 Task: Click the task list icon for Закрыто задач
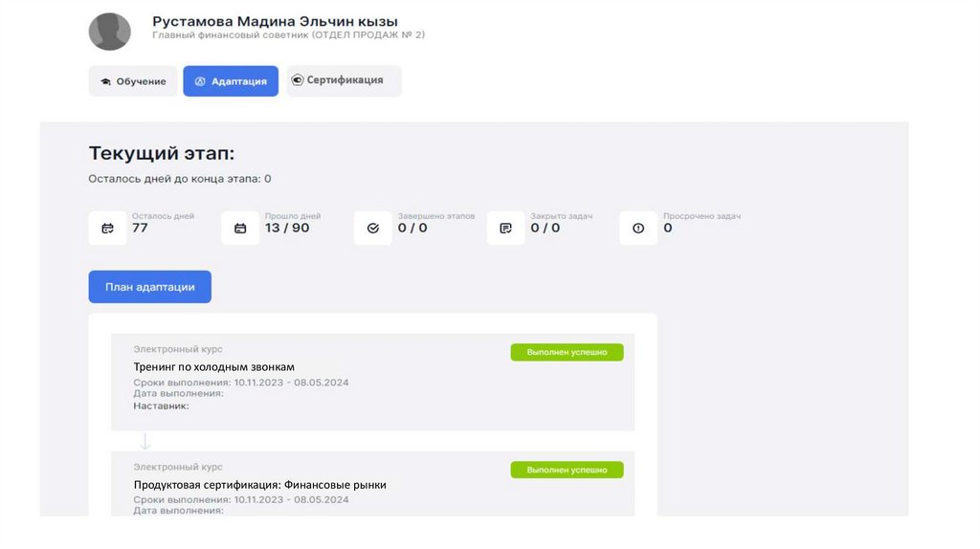506,229
